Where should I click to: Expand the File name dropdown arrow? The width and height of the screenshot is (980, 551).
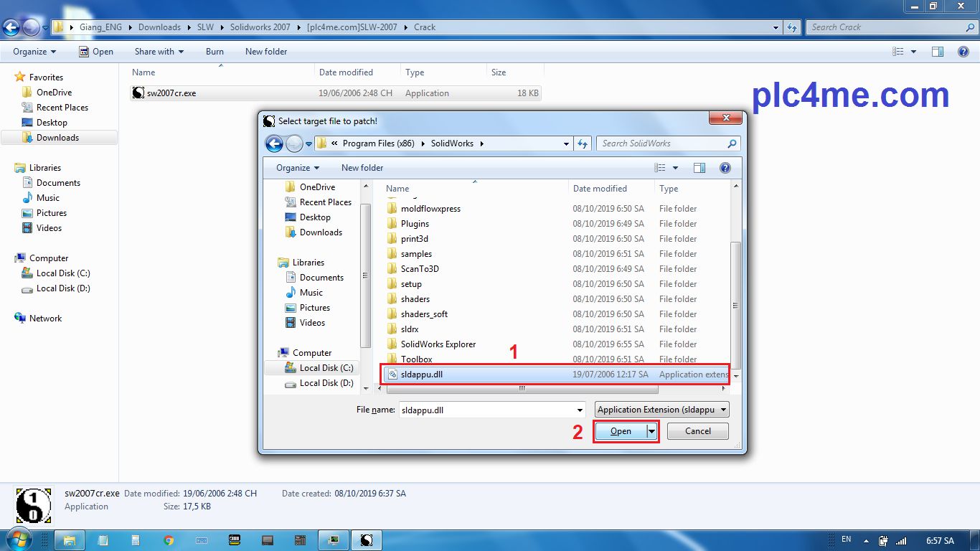pyautogui.click(x=580, y=410)
